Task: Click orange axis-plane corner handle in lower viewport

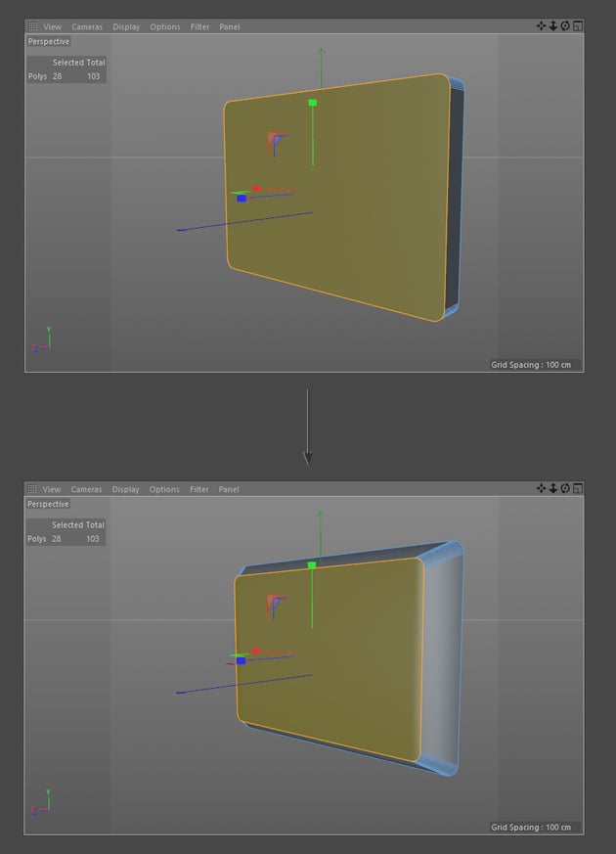Action: click(271, 601)
